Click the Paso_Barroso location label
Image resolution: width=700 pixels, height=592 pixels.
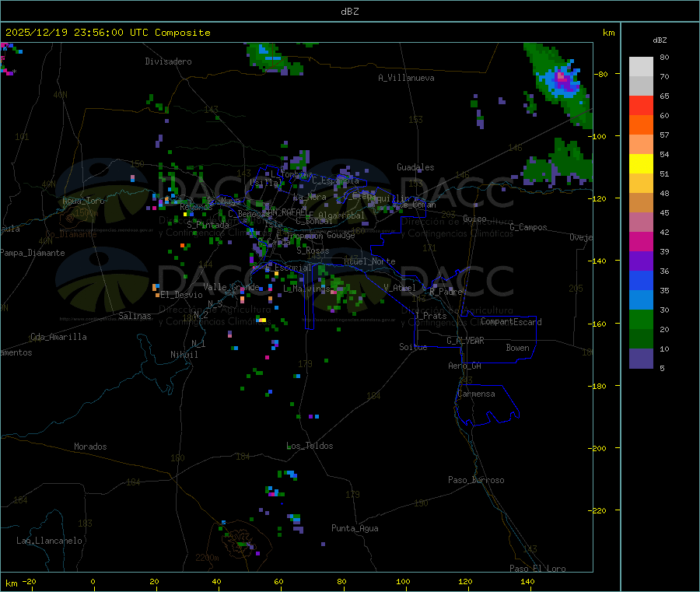pos(476,480)
